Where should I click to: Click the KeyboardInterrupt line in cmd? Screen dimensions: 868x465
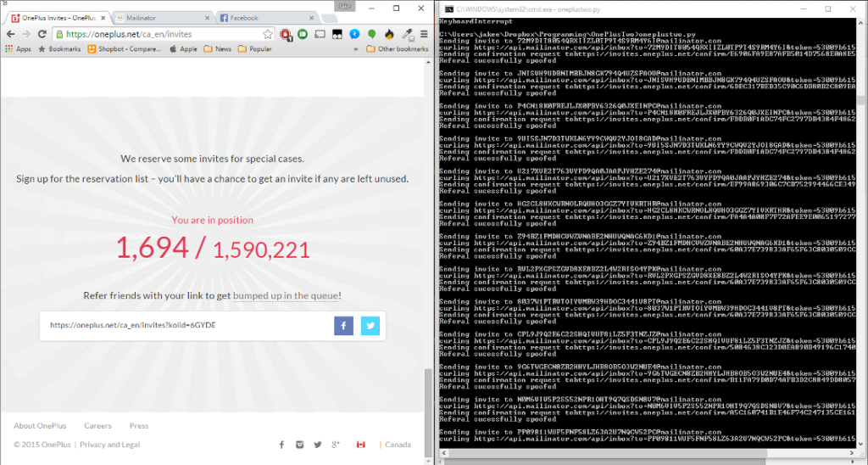pos(476,21)
